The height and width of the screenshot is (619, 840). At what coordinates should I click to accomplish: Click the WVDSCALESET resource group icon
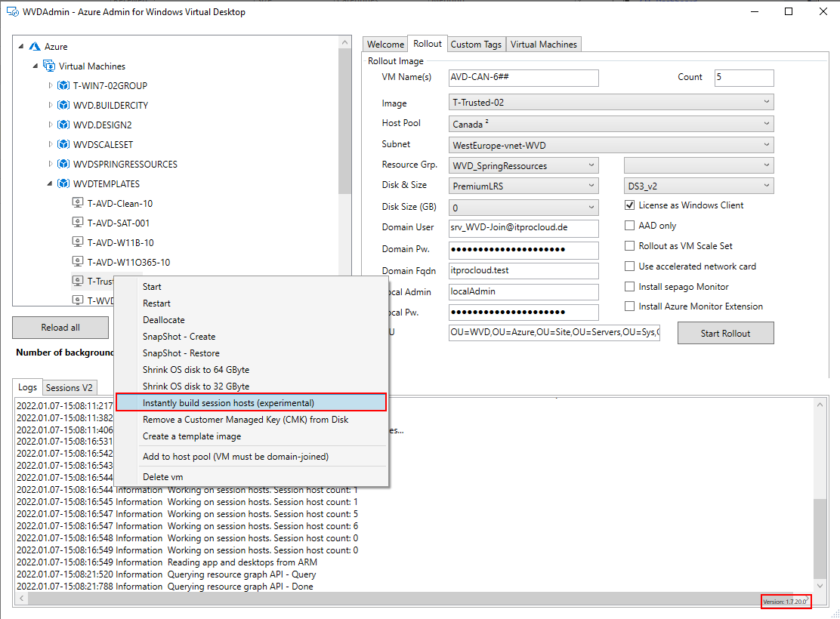point(63,145)
